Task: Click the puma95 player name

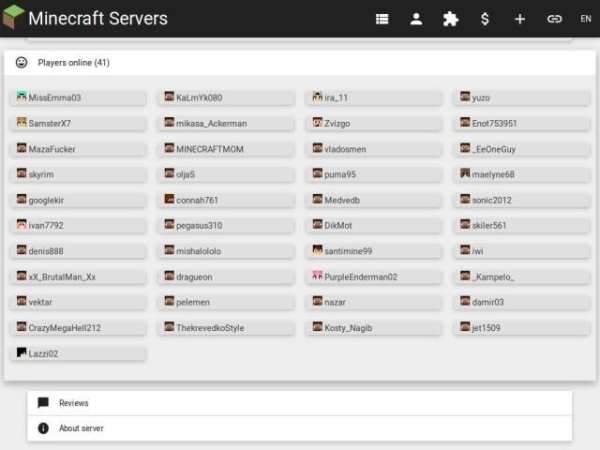Action: [x=340, y=175]
